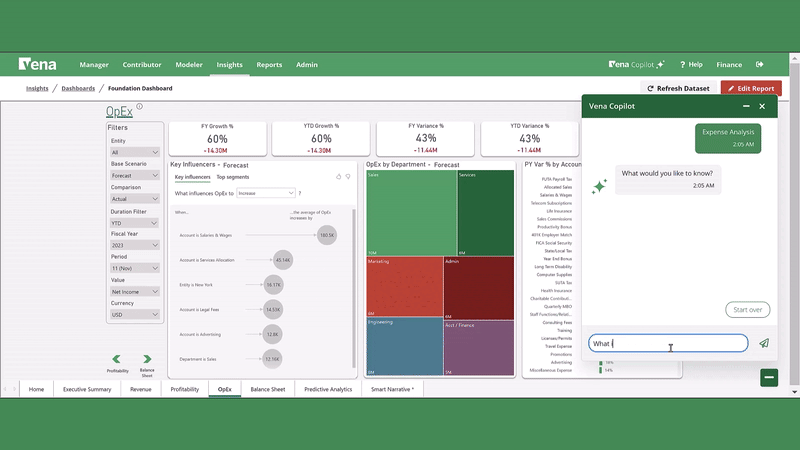Open the Value Net Income dropdown
800x450 pixels.
135,291
